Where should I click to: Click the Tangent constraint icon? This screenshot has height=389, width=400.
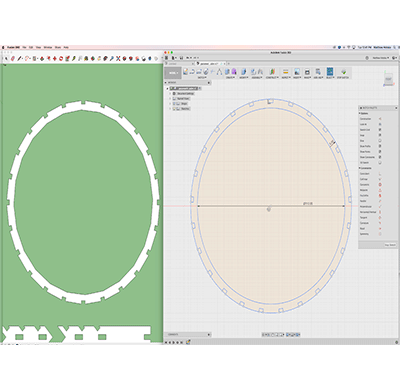click(x=380, y=218)
